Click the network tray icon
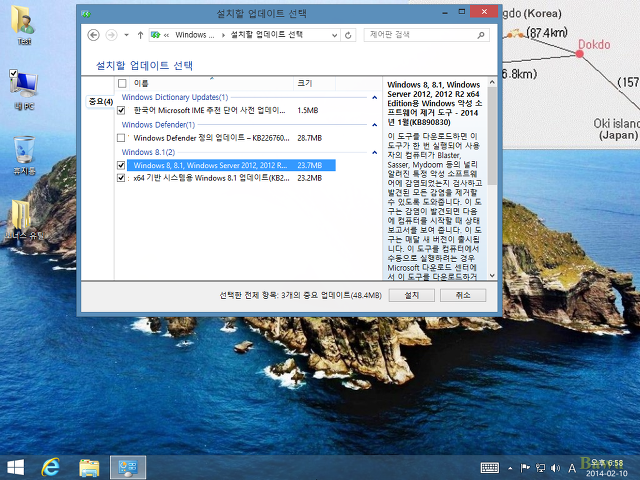This screenshot has height=480, width=640. click(x=540, y=468)
